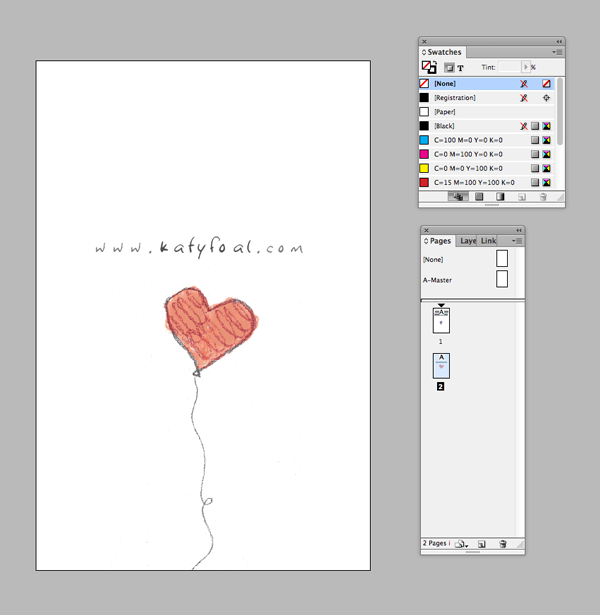Click Delete selected pages trash icon
Viewport: 600px width, 615px height.
pos(503,544)
